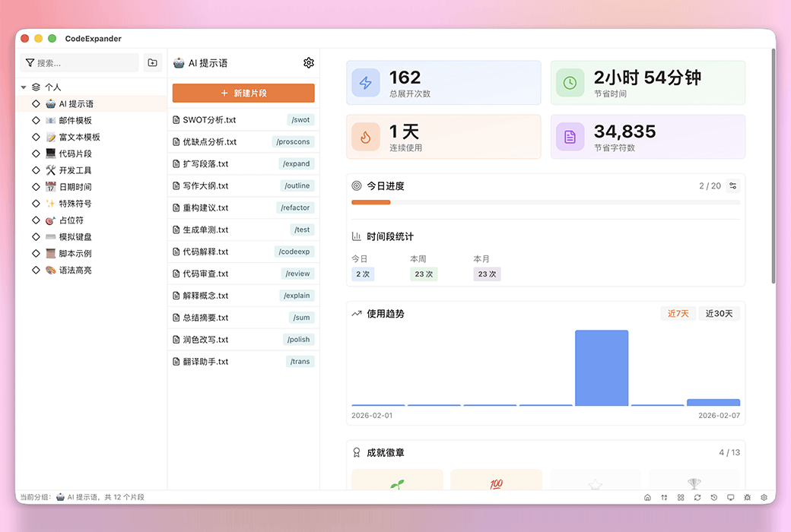Click the gear icon beside AI 提示语 header

pyautogui.click(x=308, y=62)
